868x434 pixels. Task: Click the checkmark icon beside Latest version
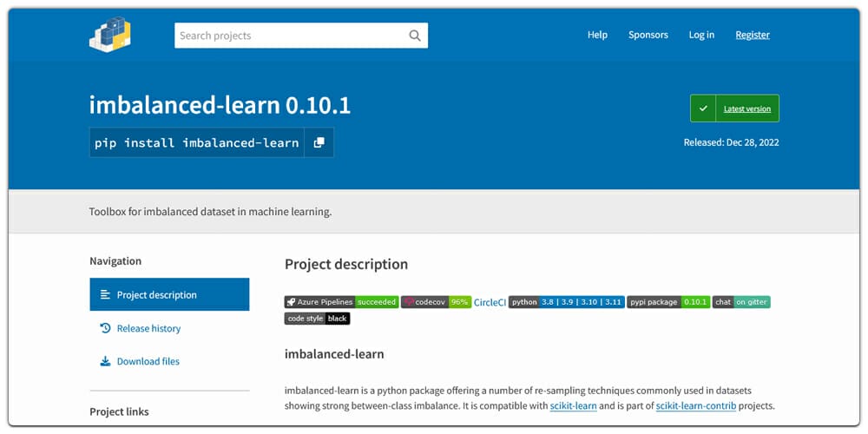pos(703,108)
